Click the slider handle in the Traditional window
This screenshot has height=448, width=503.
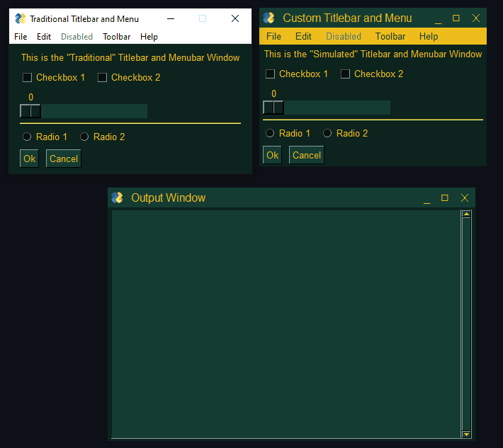pyautogui.click(x=30, y=111)
